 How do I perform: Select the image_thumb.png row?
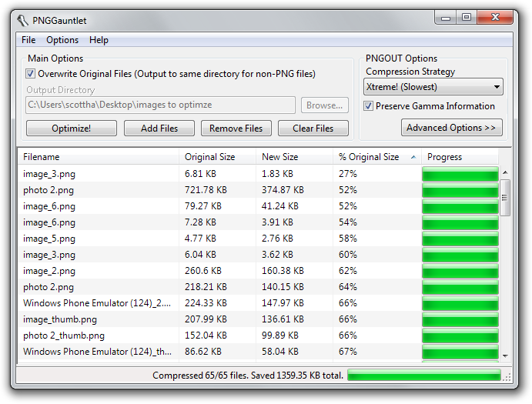(258, 319)
